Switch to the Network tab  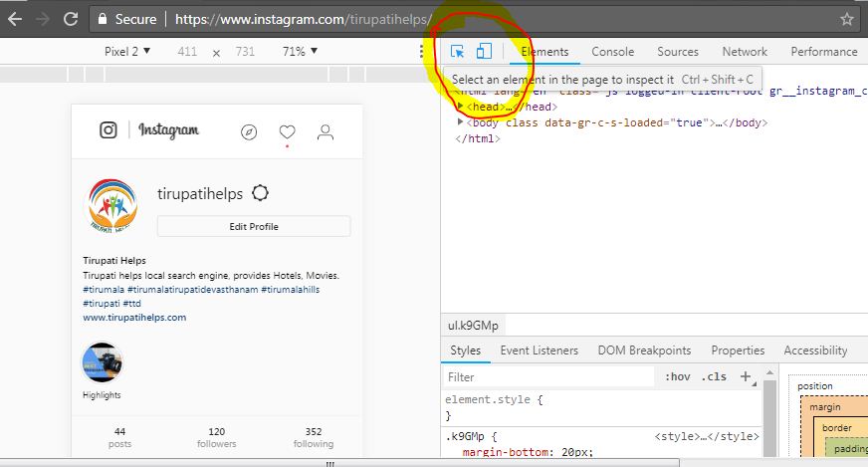745,52
